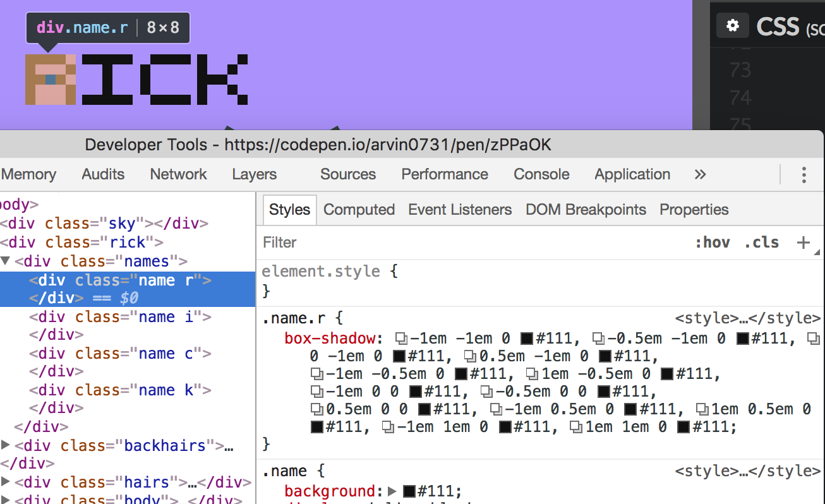The image size is (825, 504).
Task: Click #111 swatch after 1em 1em 0
Action: (x=683, y=428)
